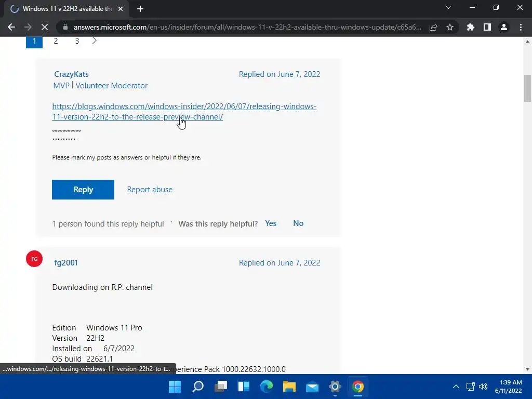Click 'Please mark my posts as answers' text
Screen dimensions: 532x399
127,157
